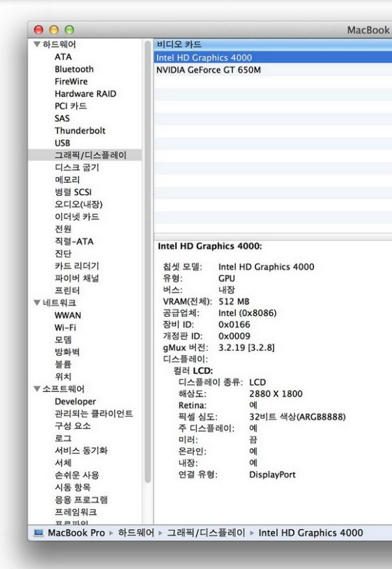
Task: Zoom the window with green button
Action: 69,30
